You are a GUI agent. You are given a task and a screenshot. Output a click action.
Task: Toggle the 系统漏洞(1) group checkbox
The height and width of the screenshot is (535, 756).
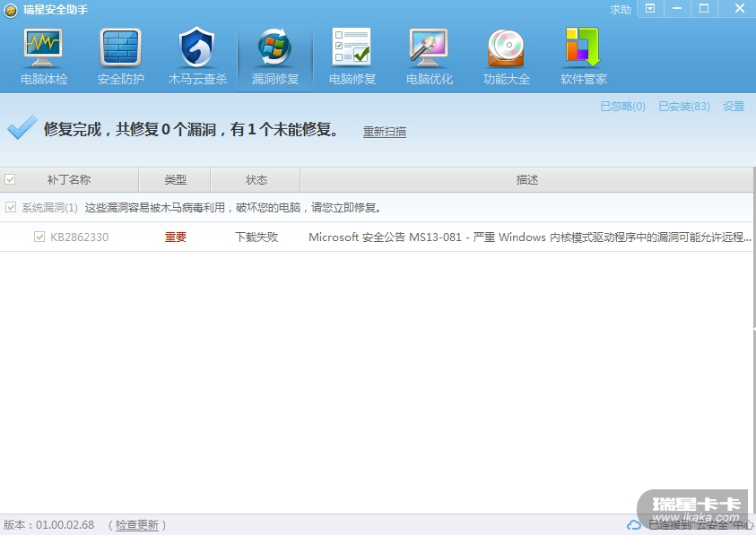click(11, 207)
